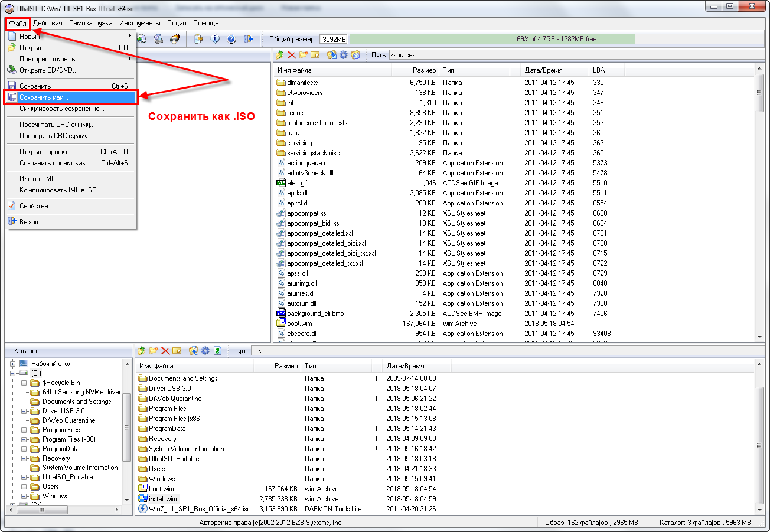770x532 pixels.
Task: Click the Открыть CD/DVD... disc icon entry
Action: point(11,70)
